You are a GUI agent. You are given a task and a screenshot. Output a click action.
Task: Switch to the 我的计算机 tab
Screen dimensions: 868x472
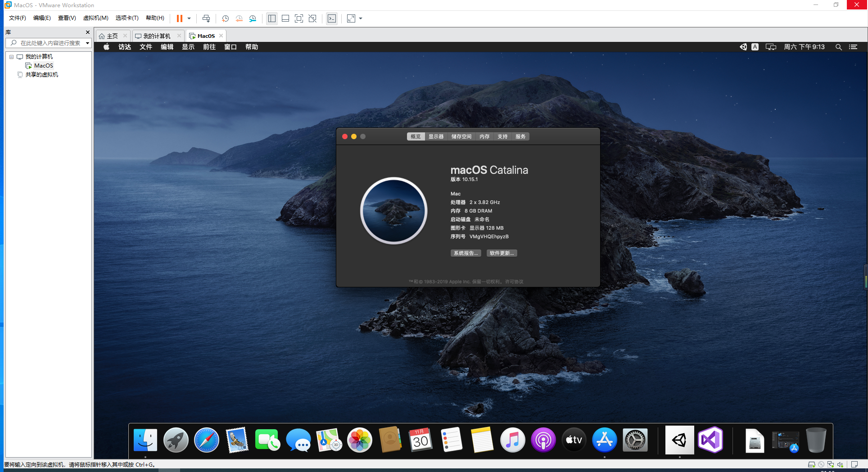tap(157, 36)
